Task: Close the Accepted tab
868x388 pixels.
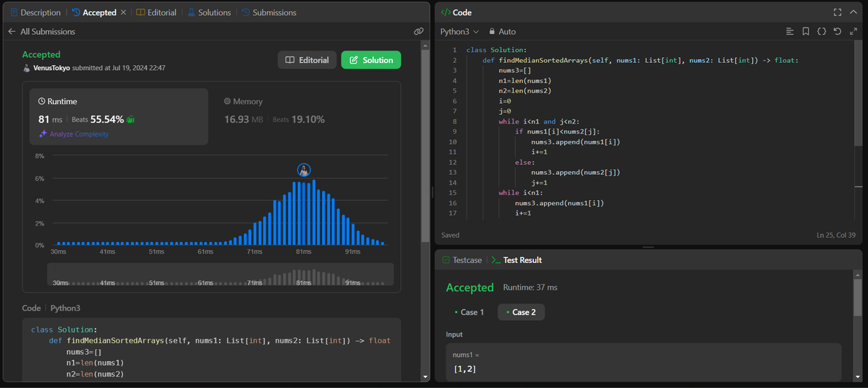Action: click(x=122, y=12)
